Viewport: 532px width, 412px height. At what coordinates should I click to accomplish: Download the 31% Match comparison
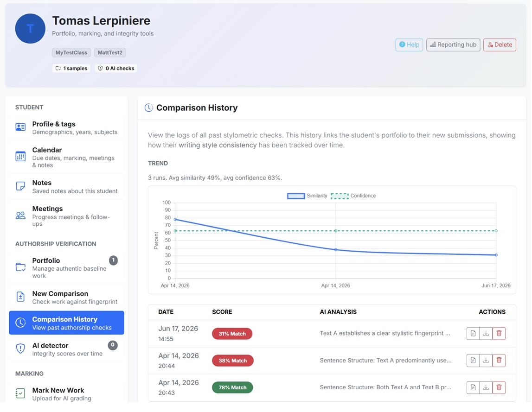coord(486,333)
